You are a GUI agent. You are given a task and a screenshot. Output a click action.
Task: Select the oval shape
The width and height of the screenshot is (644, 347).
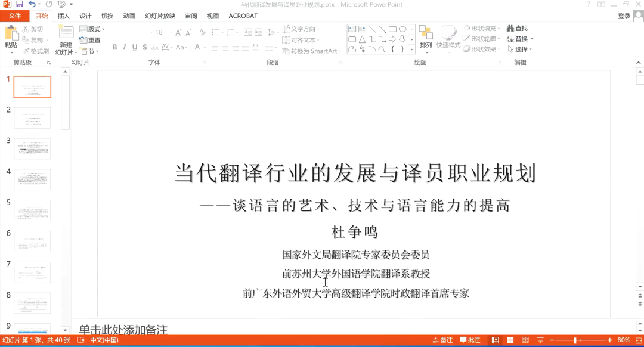click(x=402, y=29)
